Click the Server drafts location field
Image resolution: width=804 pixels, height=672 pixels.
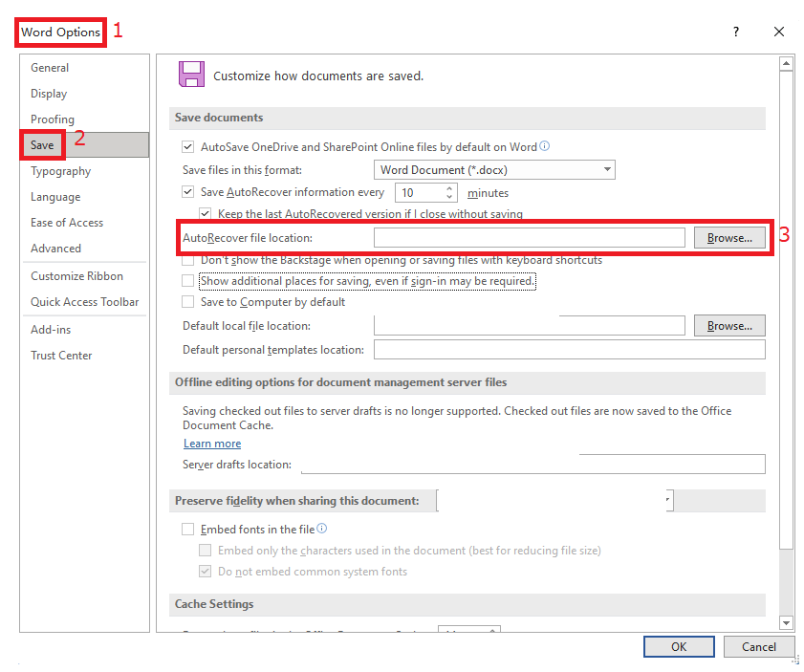(x=533, y=465)
